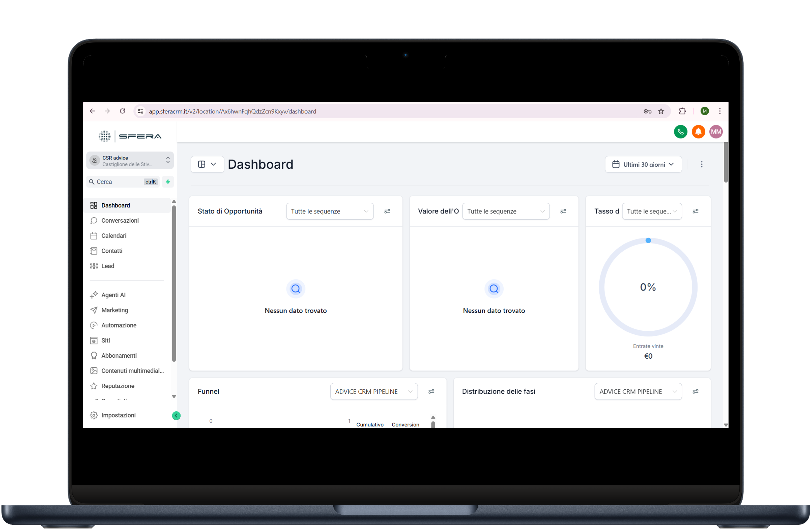Click the Funnel widget filter settings icon
This screenshot has height=530, width=812.
tap(431, 391)
